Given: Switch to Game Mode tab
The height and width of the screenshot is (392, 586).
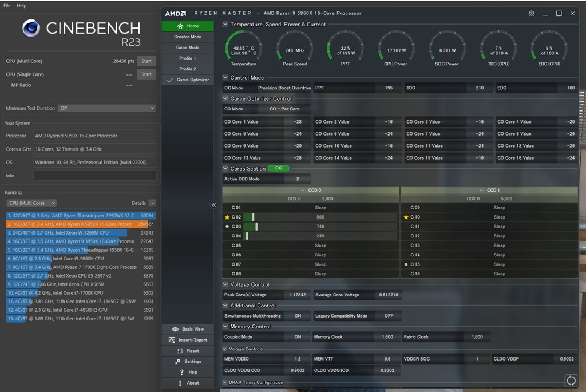Looking at the screenshot, I should 188,47.
